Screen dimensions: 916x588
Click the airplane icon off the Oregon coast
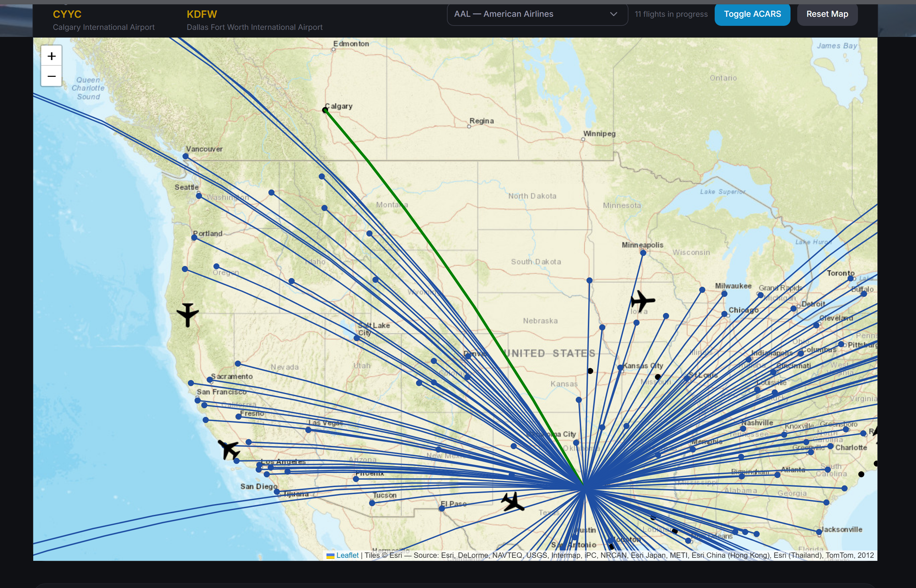pyautogui.click(x=188, y=314)
